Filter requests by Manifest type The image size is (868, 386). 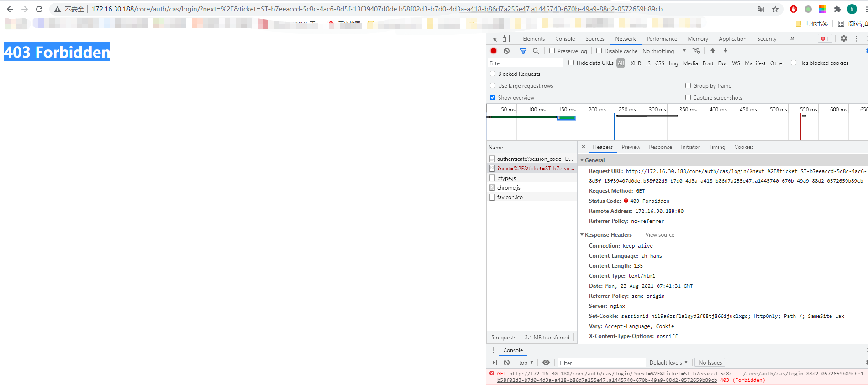pyautogui.click(x=755, y=63)
